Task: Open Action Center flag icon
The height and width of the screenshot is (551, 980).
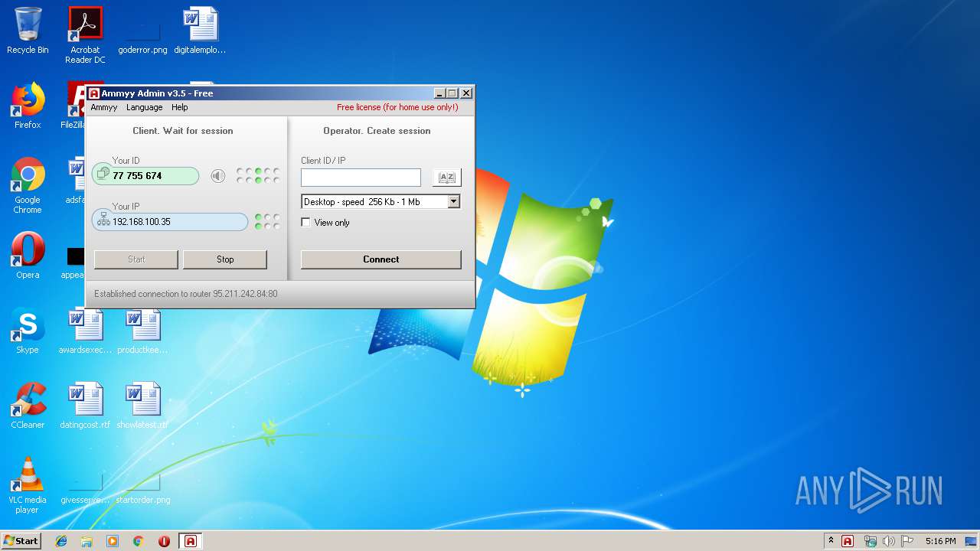Action: tap(907, 541)
